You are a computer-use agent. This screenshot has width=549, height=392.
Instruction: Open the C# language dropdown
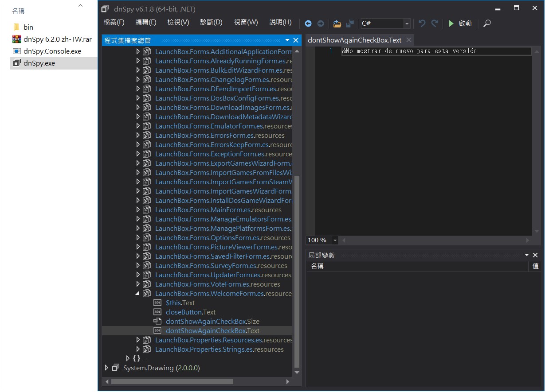pyautogui.click(x=407, y=23)
